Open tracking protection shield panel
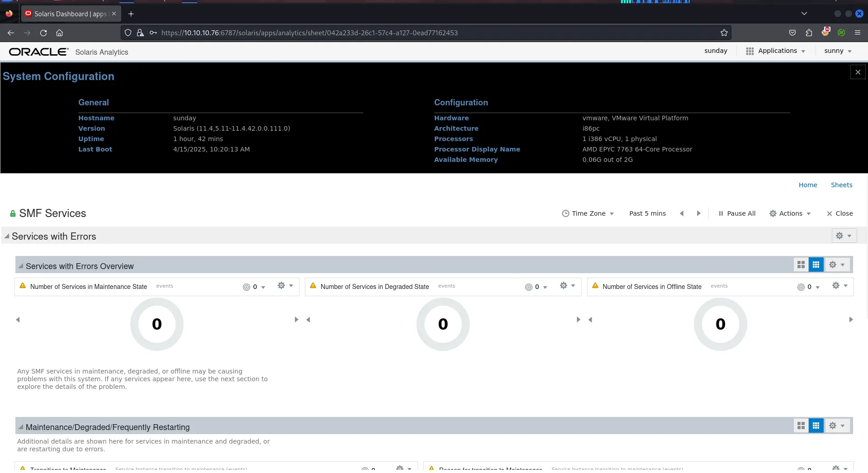The width and height of the screenshot is (868, 473). pos(128,33)
